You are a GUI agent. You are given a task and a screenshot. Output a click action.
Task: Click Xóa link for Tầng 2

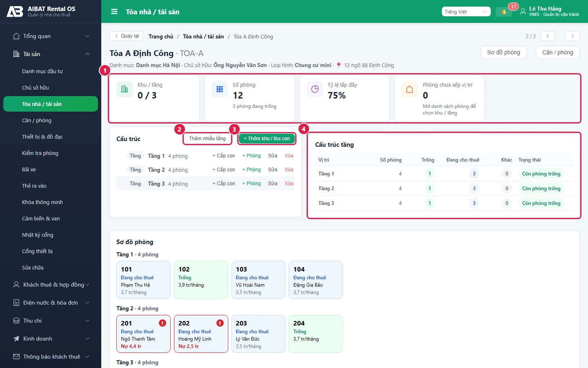[x=289, y=170]
